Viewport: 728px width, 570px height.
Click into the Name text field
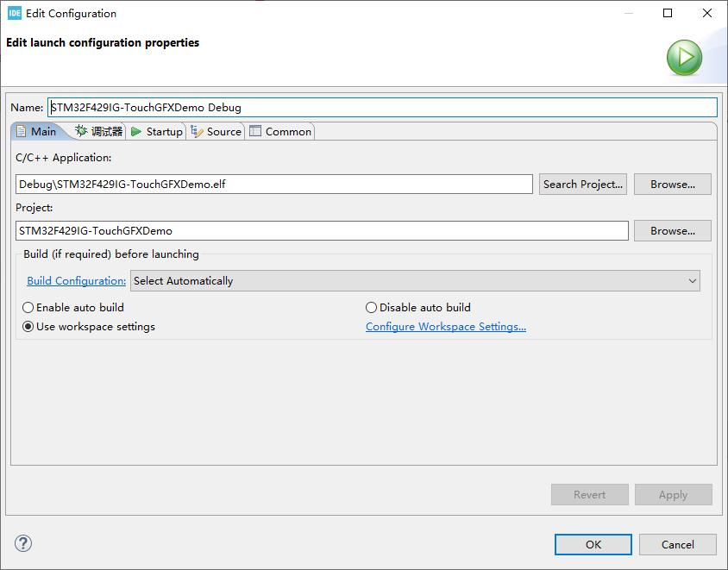point(382,108)
